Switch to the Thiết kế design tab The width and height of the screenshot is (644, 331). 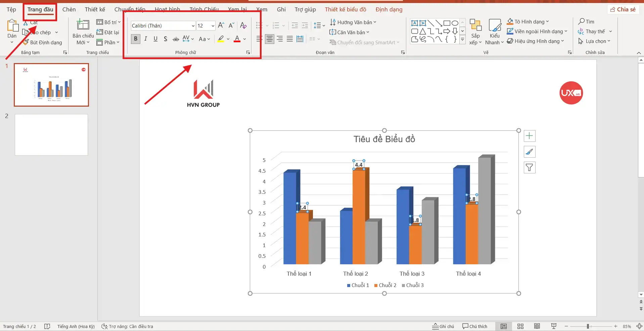95,9
